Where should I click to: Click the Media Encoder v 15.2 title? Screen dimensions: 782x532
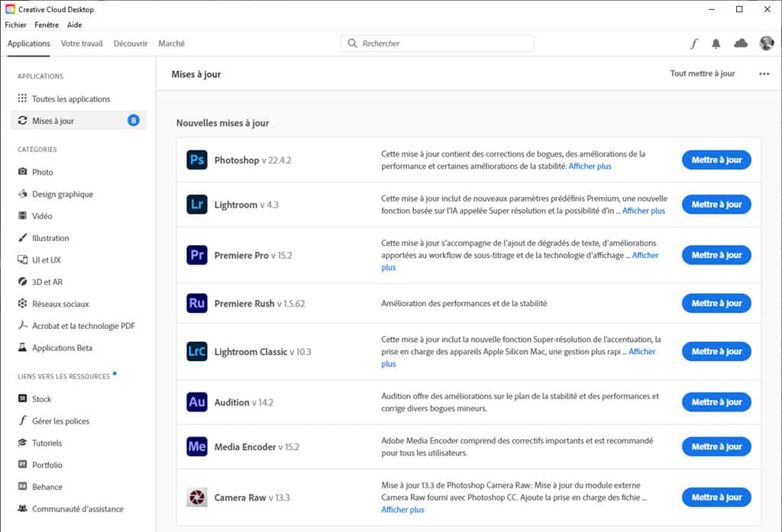tap(257, 447)
